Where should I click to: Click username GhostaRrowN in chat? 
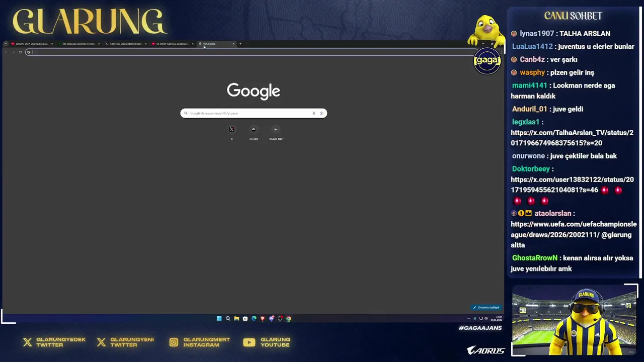click(535, 258)
